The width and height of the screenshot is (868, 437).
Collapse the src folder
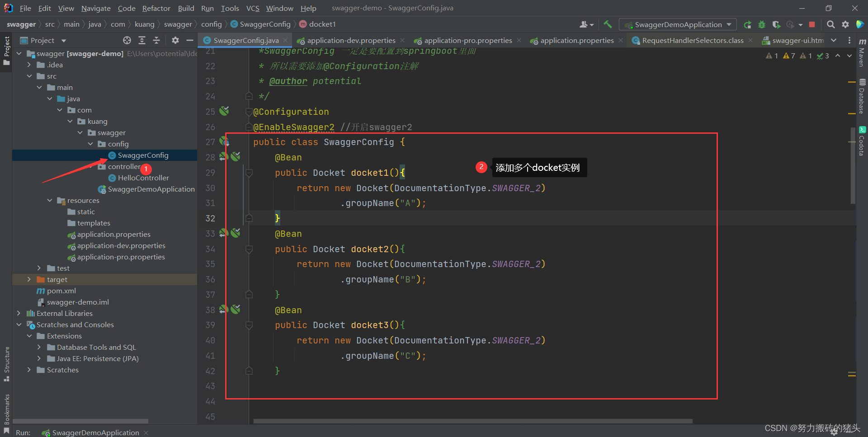pyautogui.click(x=29, y=76)
